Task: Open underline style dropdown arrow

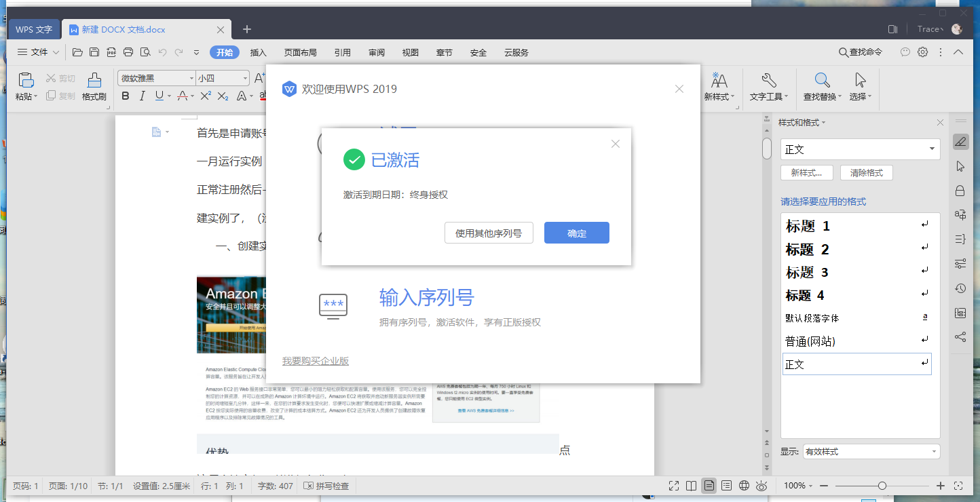Action: (169, 96)
